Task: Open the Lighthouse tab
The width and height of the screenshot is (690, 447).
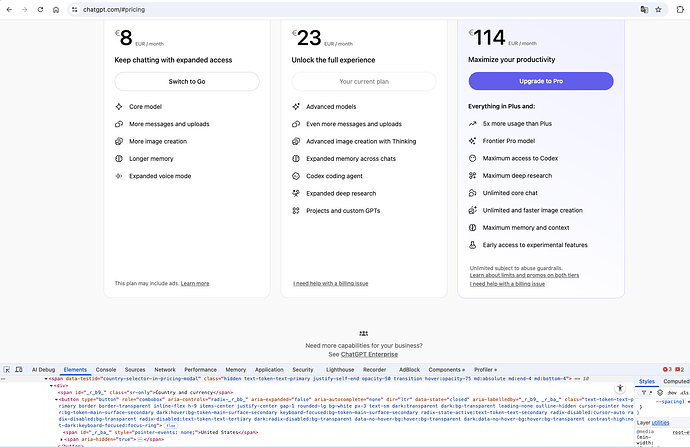Action: (340, 370)
